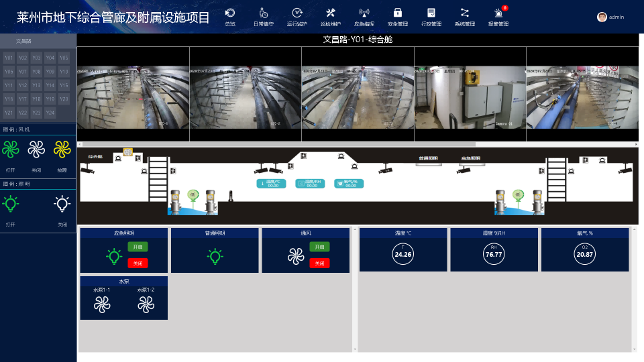
Task: Open the 运行监护 monitoring menu
Action: (297, 17)
